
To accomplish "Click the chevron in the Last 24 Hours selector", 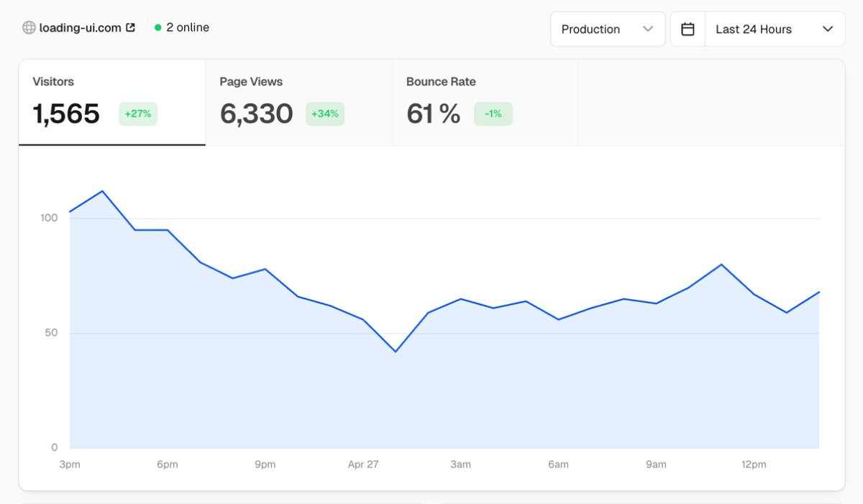I will tap(828, 29).
